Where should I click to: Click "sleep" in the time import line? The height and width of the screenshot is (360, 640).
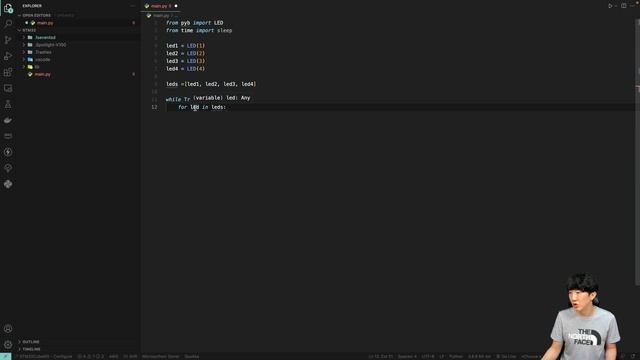click(x=224, y=30)
